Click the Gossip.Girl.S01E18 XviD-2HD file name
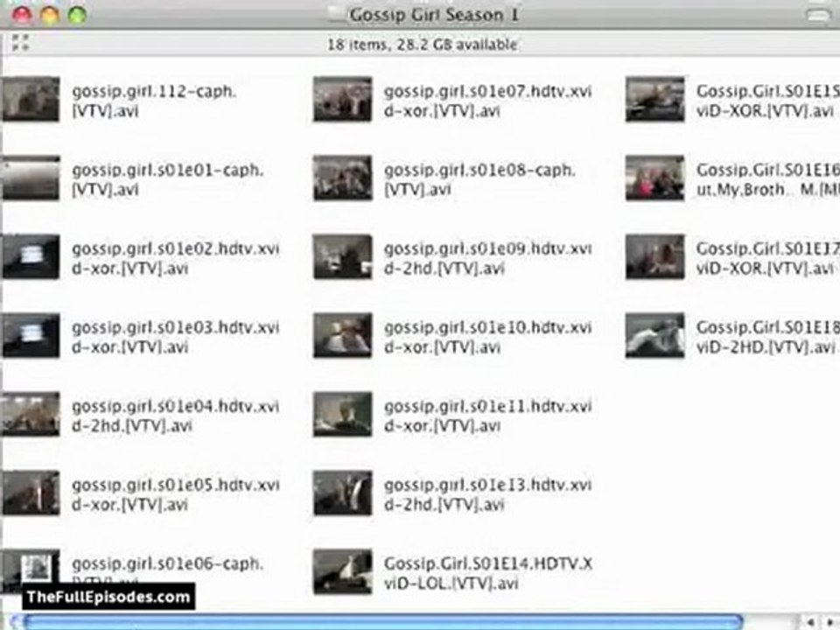840x630 pixels. (x=767, y=337)
